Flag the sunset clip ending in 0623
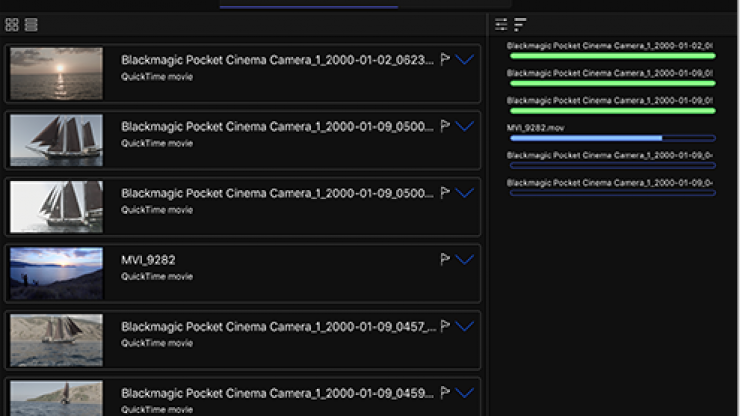 [x=445, y=60]
